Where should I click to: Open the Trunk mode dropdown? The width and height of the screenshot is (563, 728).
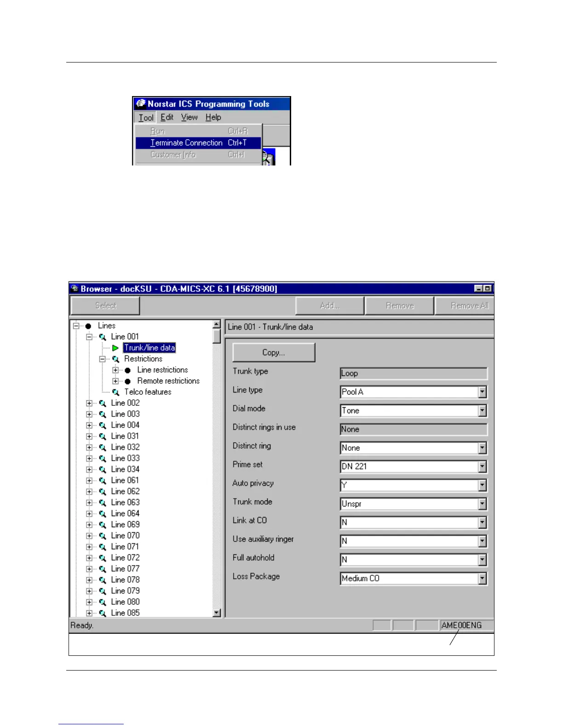coord(482,504)
